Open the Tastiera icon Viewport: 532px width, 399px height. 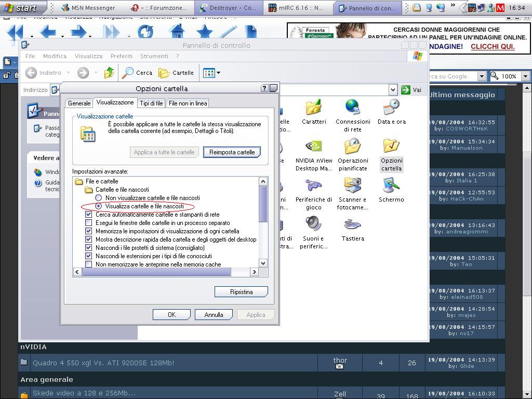tap(352, 225)
